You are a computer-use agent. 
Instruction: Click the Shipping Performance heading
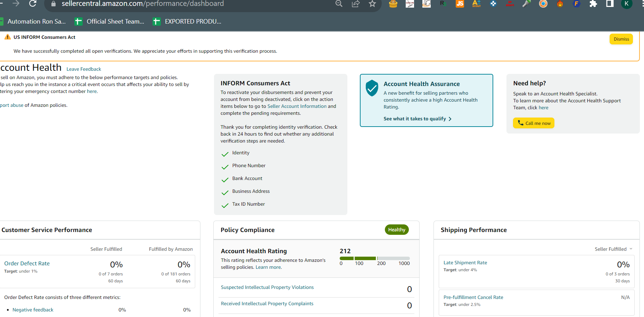[x=474, y=230]
